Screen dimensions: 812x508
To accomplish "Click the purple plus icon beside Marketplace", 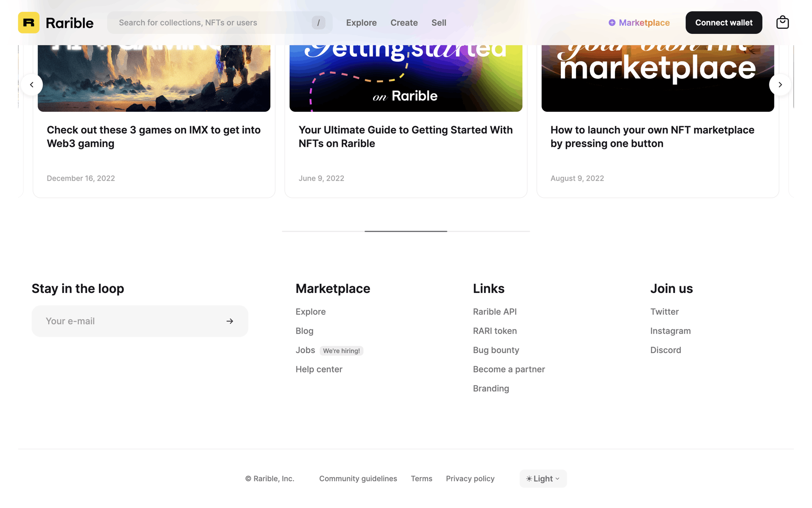I will [x=612, y=22].
